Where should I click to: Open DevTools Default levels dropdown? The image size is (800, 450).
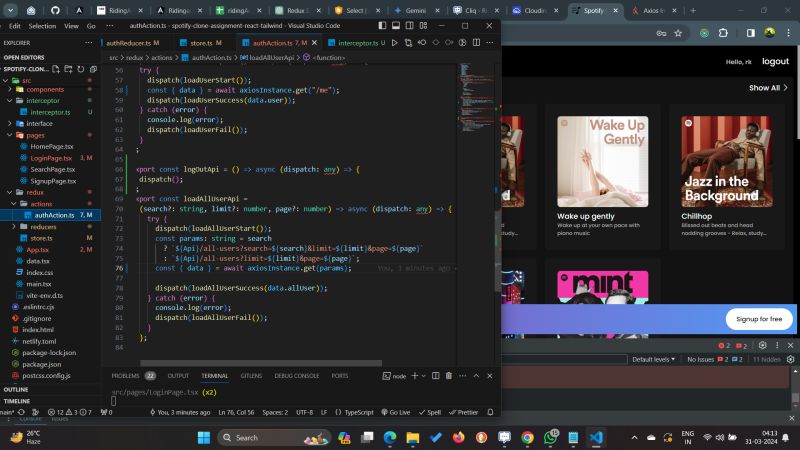[654, 359]
